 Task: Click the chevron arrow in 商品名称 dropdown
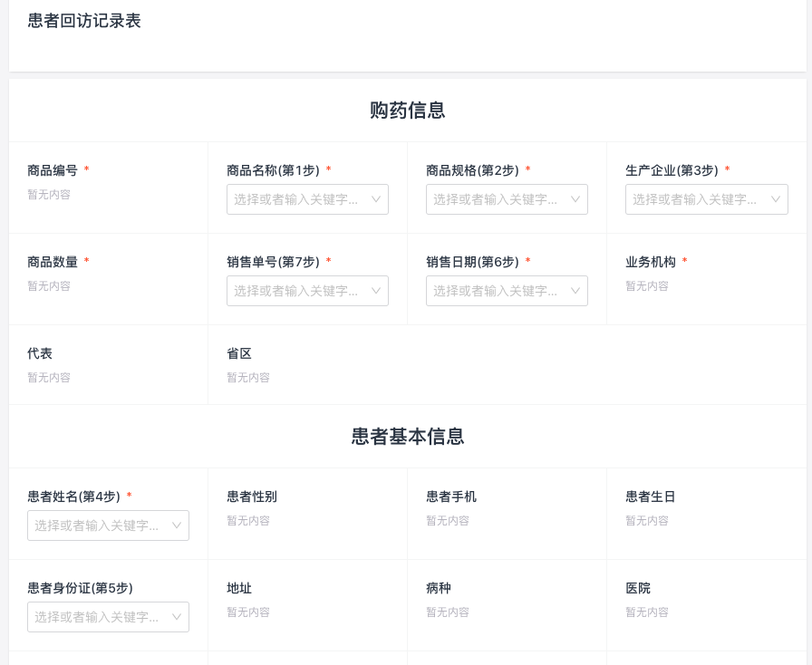[376, 199]
